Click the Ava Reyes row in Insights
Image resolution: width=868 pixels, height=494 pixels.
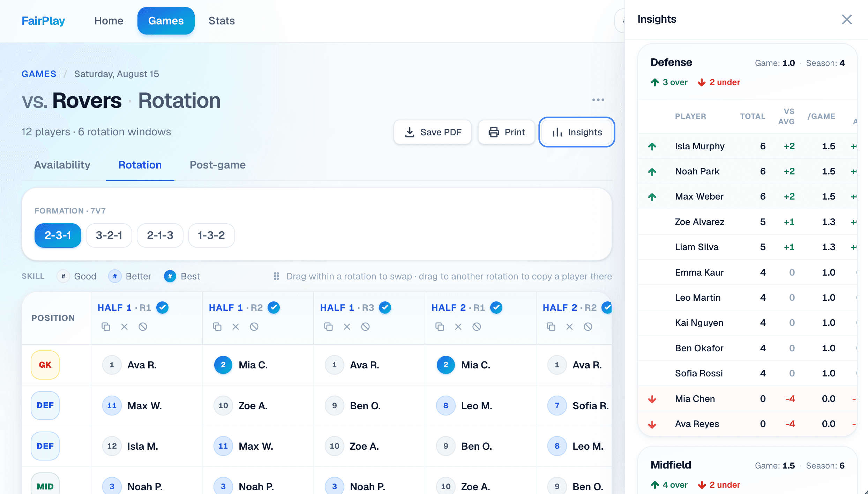748,424
